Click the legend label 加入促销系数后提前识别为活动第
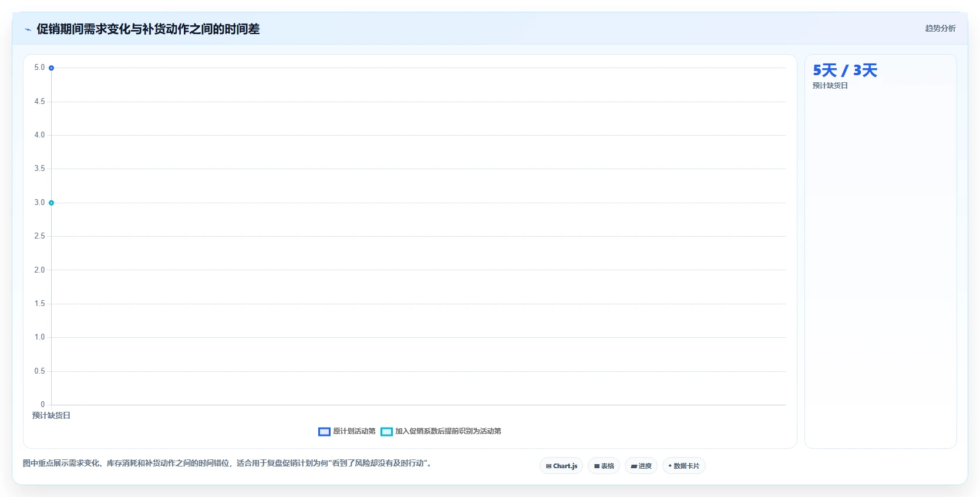 coord(448,431)
